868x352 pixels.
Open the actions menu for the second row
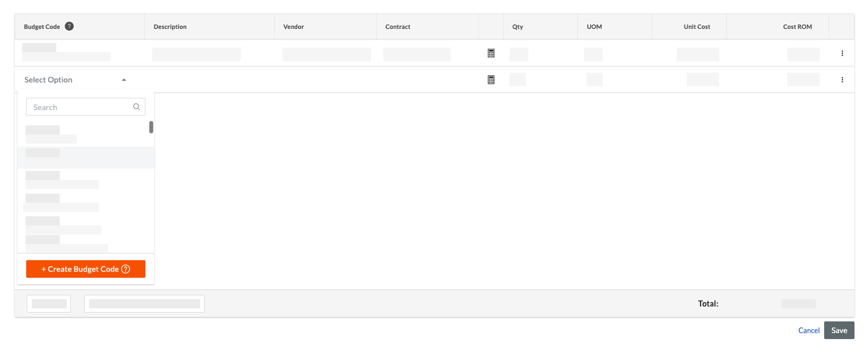[x=842, y=79]
